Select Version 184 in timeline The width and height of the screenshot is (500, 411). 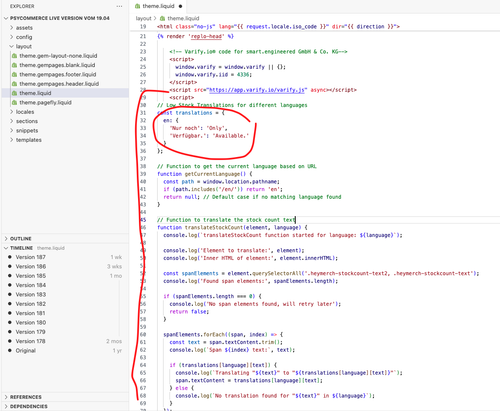coord(31,285)
